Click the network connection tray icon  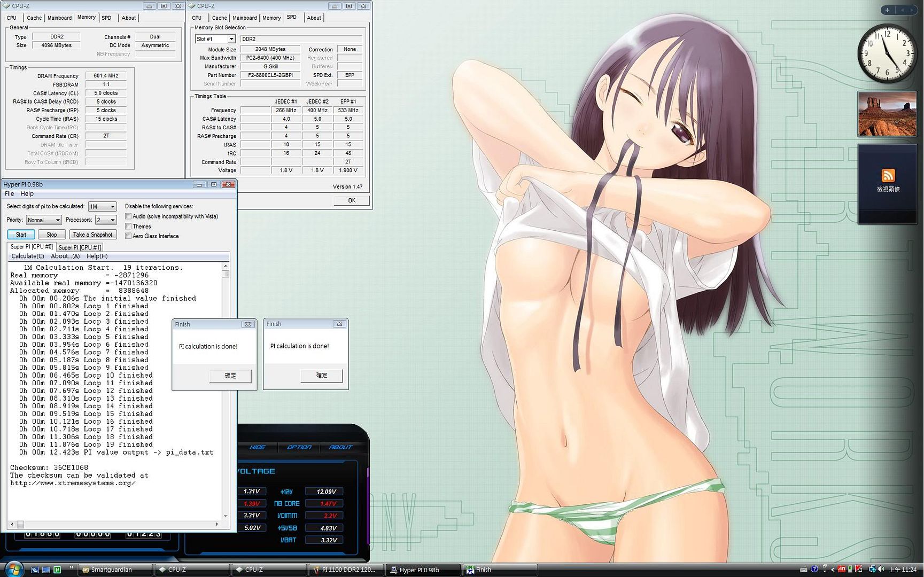coord(872,569)
